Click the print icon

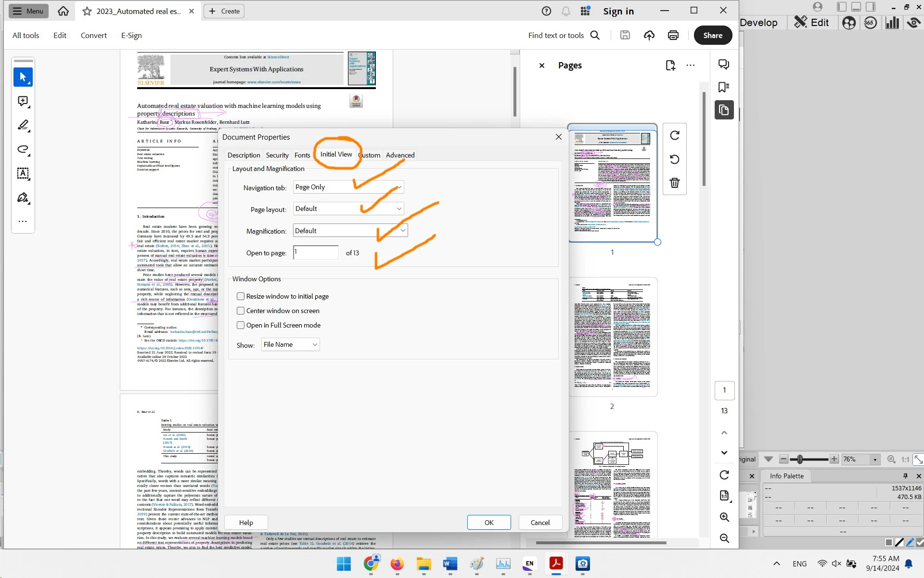(673, 35)
